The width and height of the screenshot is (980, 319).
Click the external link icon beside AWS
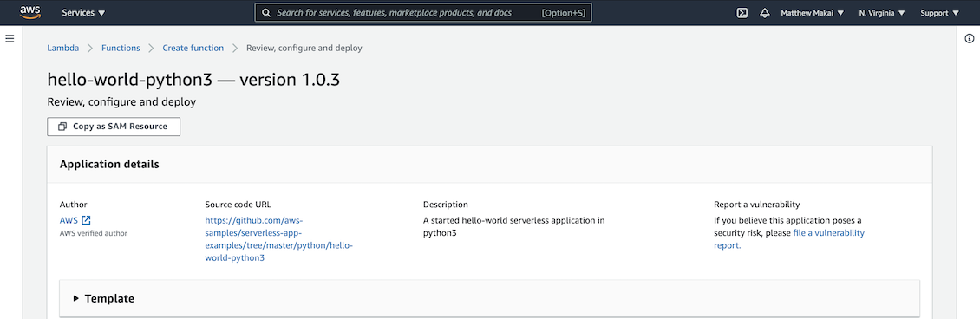point(86,219)
